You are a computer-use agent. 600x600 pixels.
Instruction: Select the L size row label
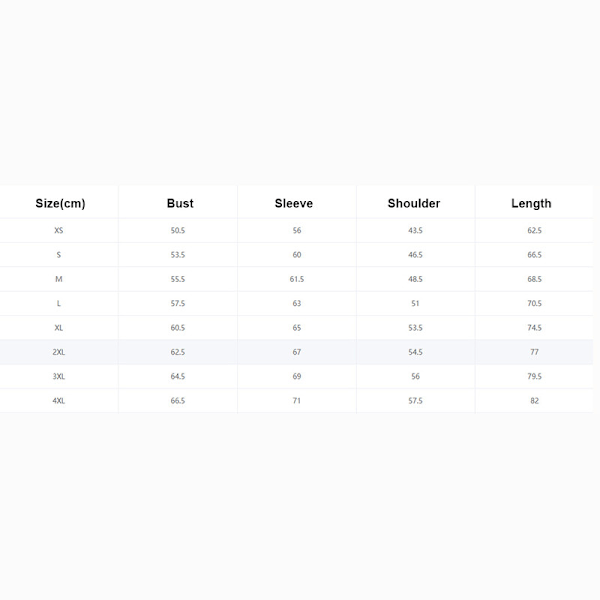point(59,303)
